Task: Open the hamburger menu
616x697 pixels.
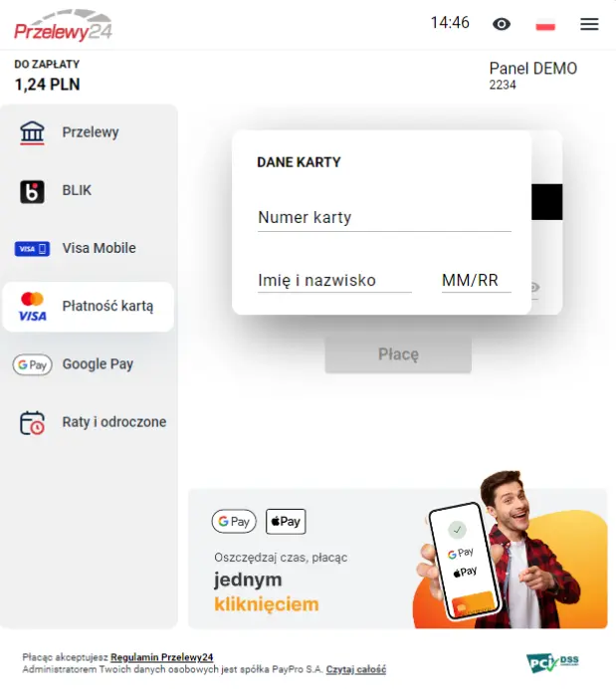Action: (589, 24)
